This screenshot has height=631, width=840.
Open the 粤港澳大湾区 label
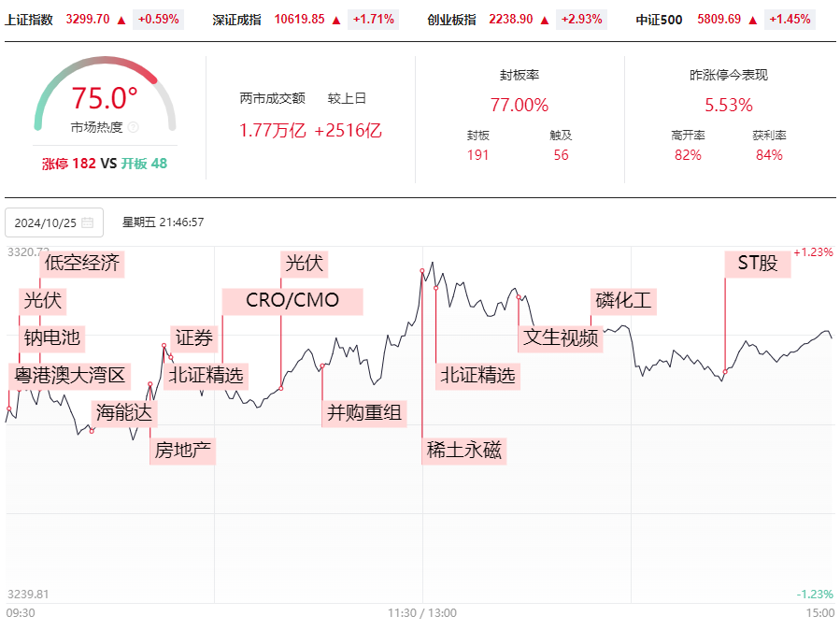tap(70, 376)
